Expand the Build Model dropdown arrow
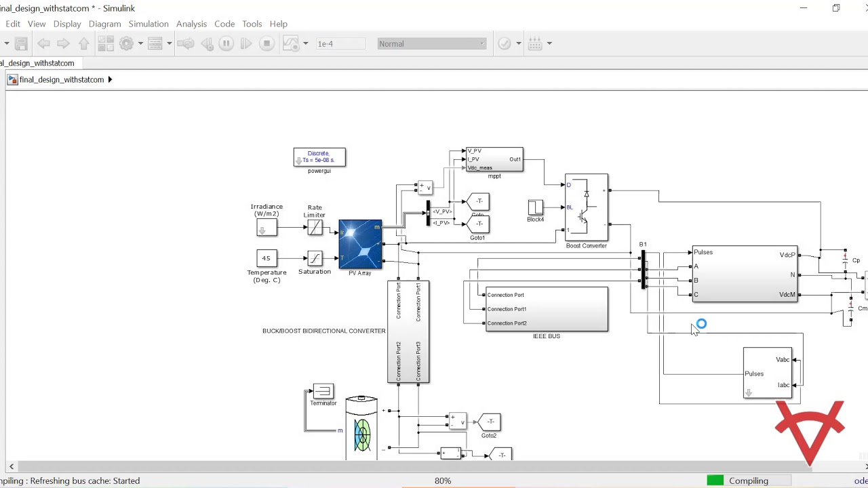This screenshot has height=488, width=868. tap(549, 43)
